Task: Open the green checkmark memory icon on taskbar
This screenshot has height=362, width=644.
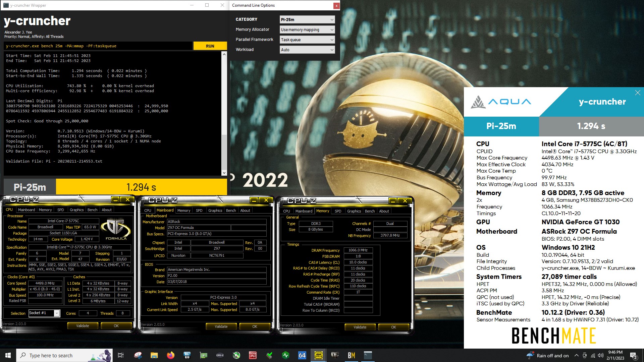Action: click(x=269, y=355)
